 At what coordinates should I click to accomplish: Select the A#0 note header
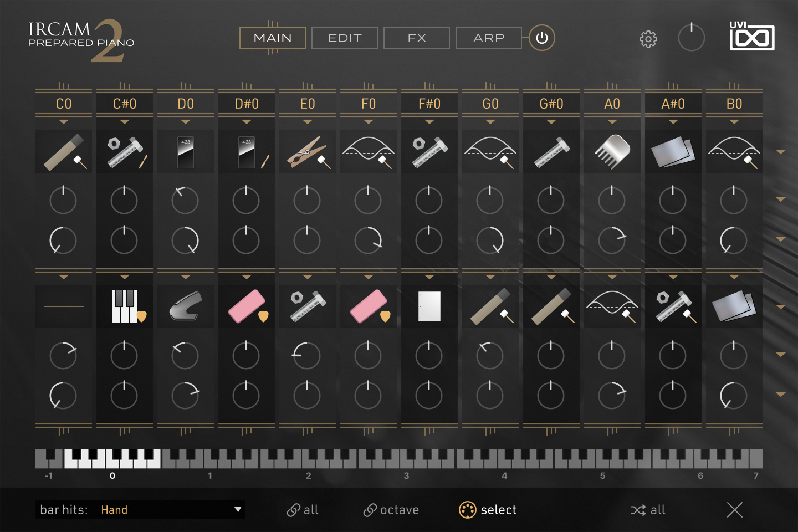click(x=673, y=104)
